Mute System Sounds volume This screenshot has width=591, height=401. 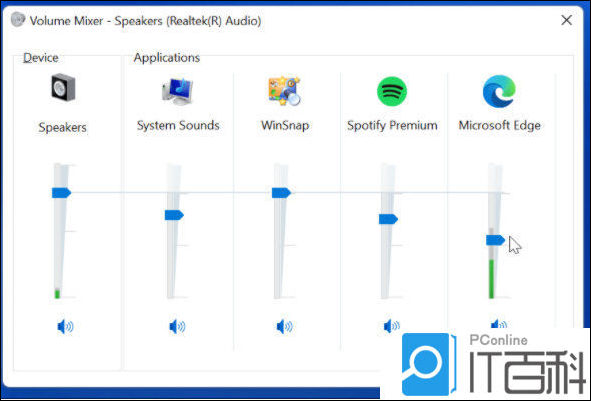(x=177, y=326)
